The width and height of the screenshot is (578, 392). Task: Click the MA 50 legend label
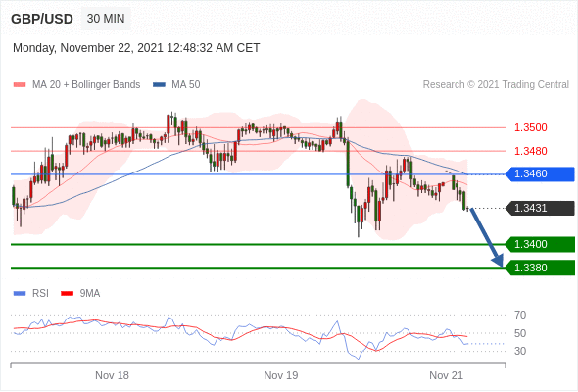pos(186,85)
